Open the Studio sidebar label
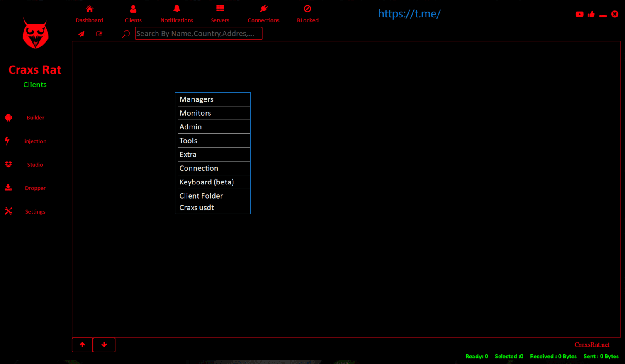 pos(35,165)
